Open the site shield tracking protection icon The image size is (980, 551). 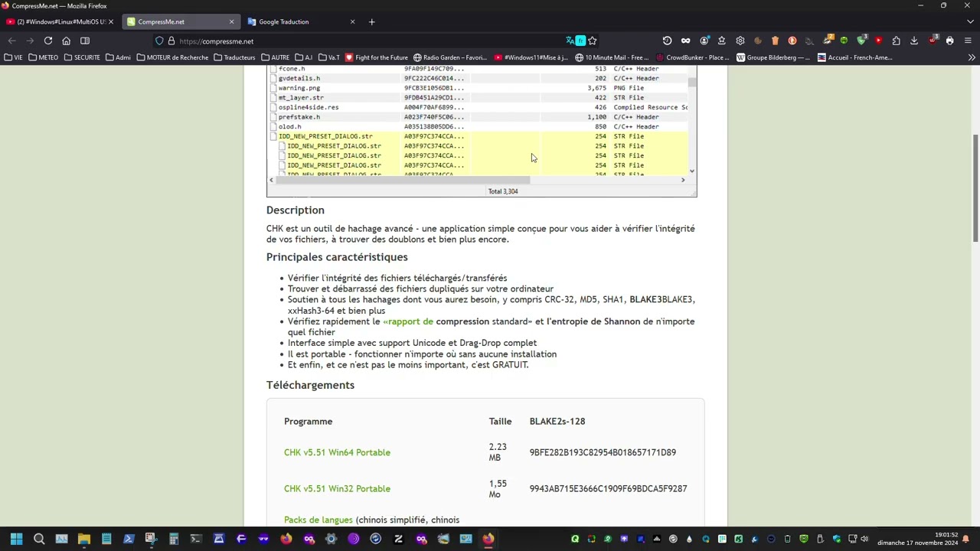click(x=159, y=41)
